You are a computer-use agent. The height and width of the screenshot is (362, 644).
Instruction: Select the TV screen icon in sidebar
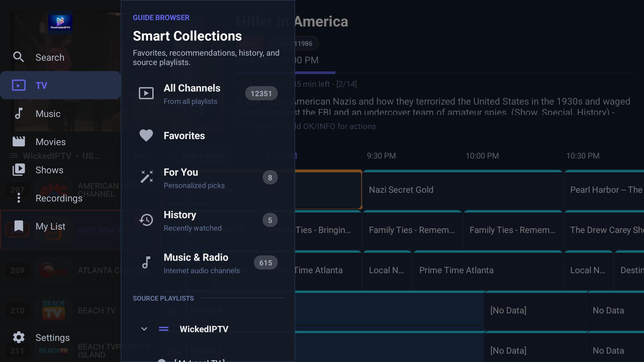18,85
